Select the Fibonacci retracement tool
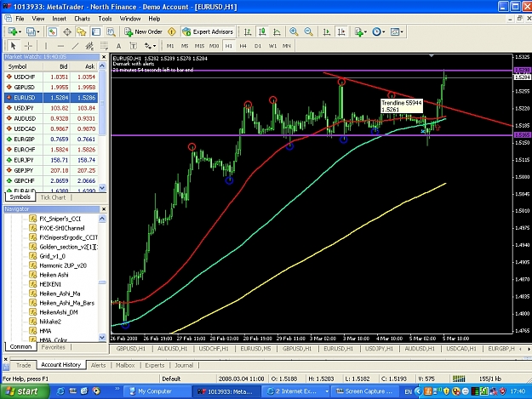 [x=104, y=46]
